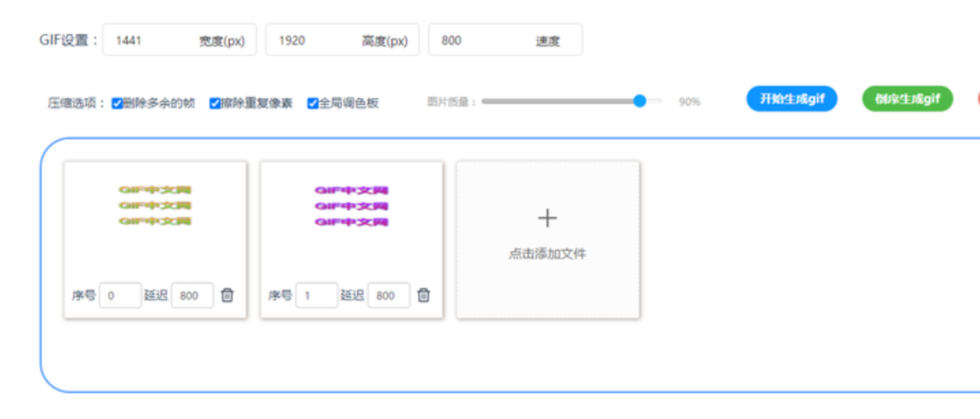Toggle 删除多余的帧 checkbox

[117, 104]
